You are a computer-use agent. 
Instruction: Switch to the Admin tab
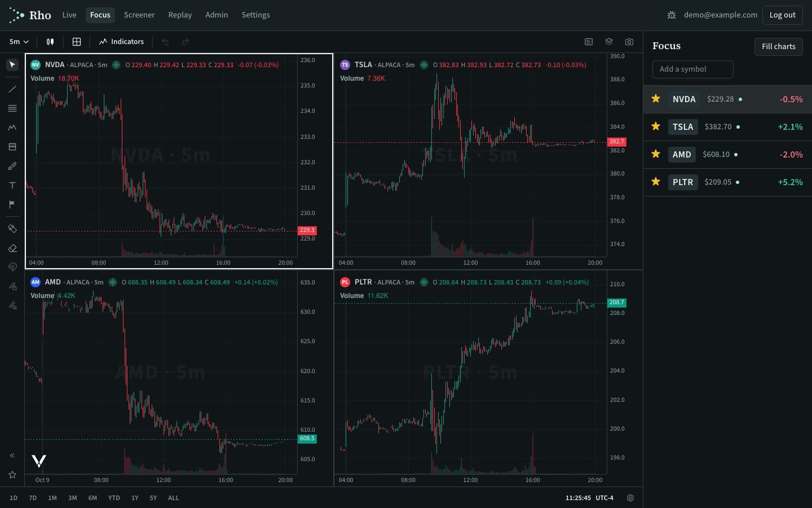point(217,15)
